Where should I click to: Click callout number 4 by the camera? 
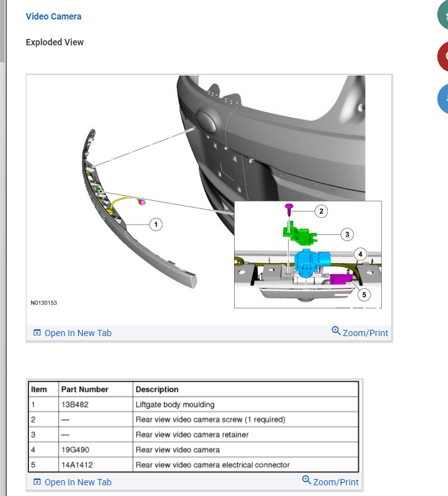360,254
